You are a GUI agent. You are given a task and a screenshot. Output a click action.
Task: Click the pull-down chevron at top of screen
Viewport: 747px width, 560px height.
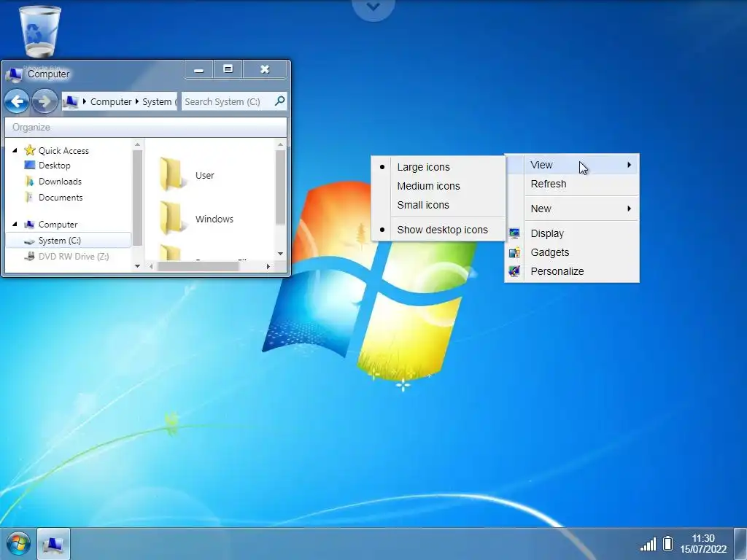(x=373, y=7)
